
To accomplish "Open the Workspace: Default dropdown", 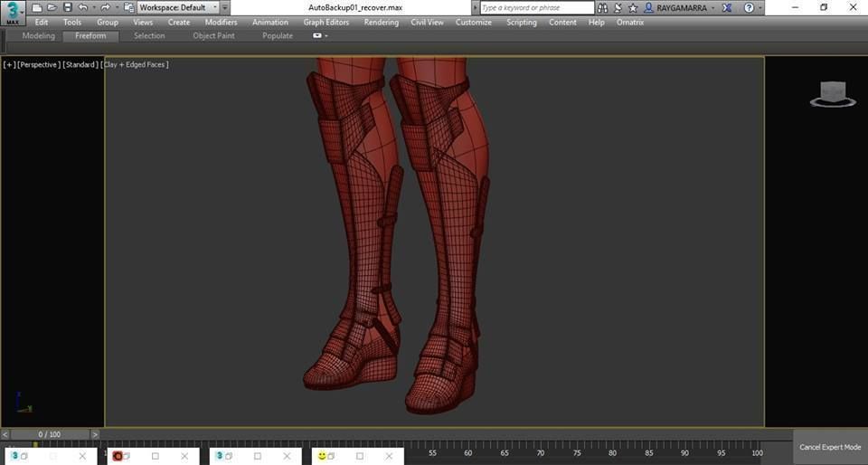I will pos(179,8).
